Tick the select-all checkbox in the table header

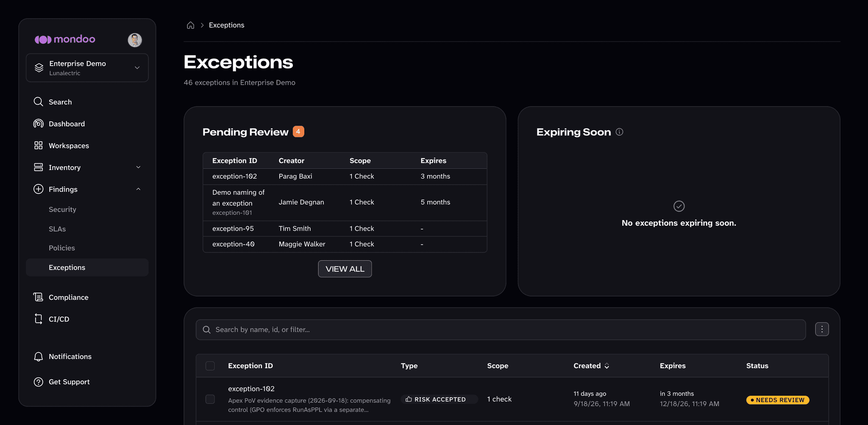[210, 366]
